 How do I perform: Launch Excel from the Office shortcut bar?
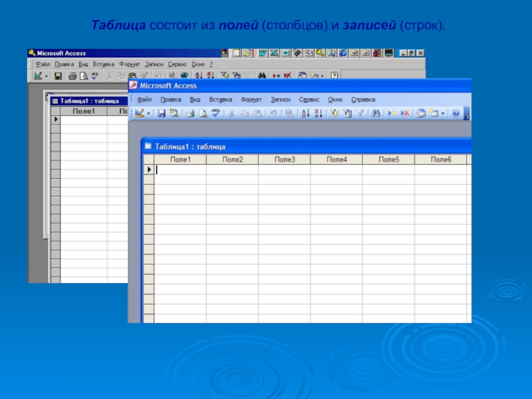coord(274,53)
